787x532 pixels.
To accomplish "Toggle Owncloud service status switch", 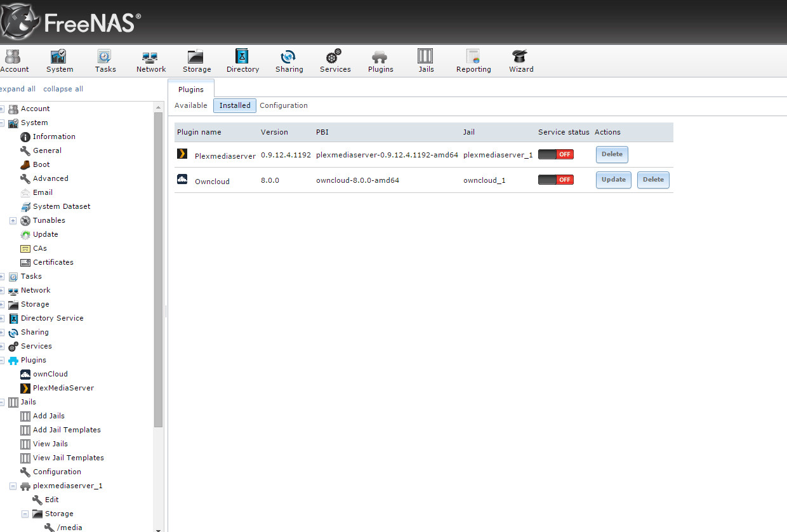I will [x=556, y=180].
